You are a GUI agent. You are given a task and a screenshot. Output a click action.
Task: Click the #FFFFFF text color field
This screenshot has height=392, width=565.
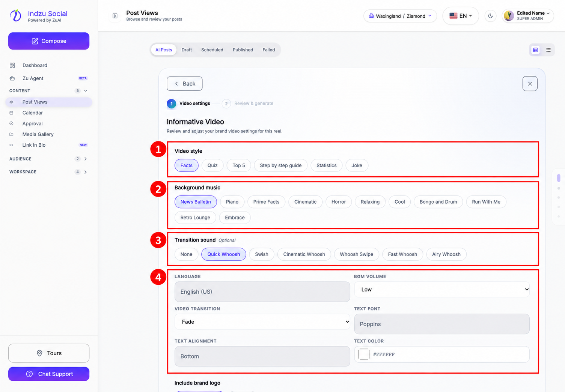pos(441,354)
